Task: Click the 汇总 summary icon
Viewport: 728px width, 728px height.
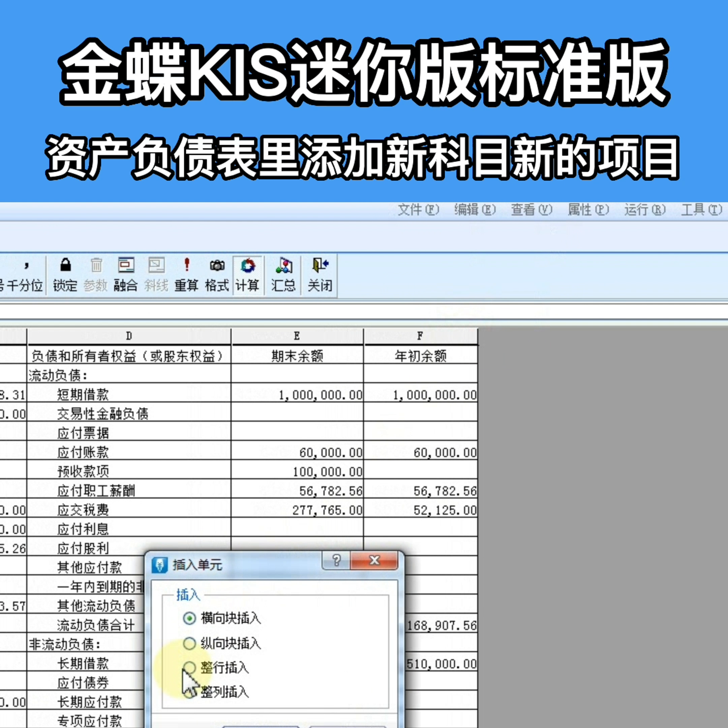Action: (x=284, y=266)
